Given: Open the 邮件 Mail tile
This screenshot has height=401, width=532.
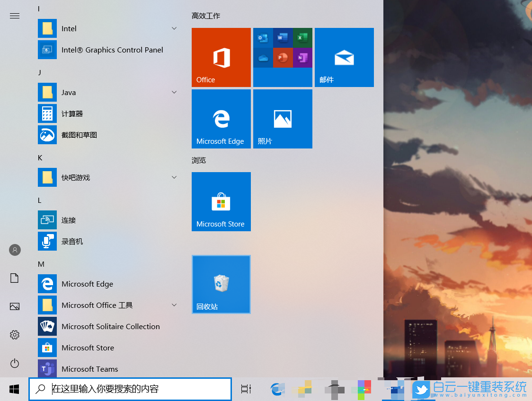Looking at the screenshot, I should tap(344, 57).
